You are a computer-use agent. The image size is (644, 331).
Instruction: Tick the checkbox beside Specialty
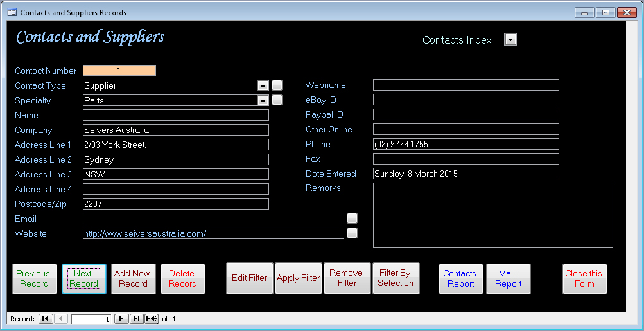[277, 100]
